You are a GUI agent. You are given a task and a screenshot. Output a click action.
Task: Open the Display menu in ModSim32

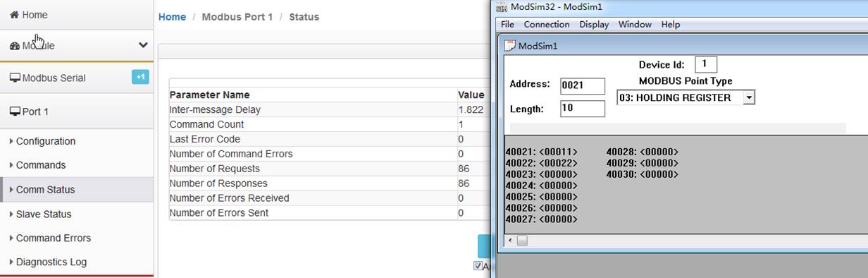pos(594,24)
